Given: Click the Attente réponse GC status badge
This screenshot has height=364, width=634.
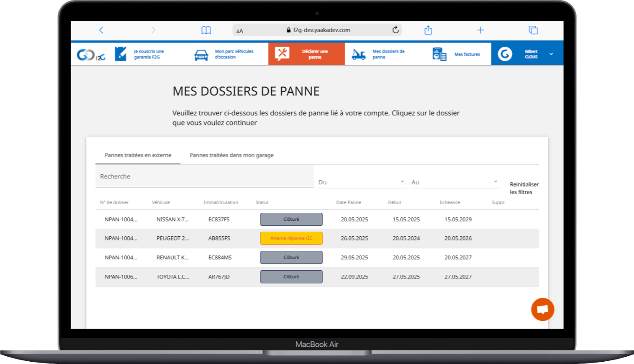Looking at the screenshot, I should click(x=291, y=238).
